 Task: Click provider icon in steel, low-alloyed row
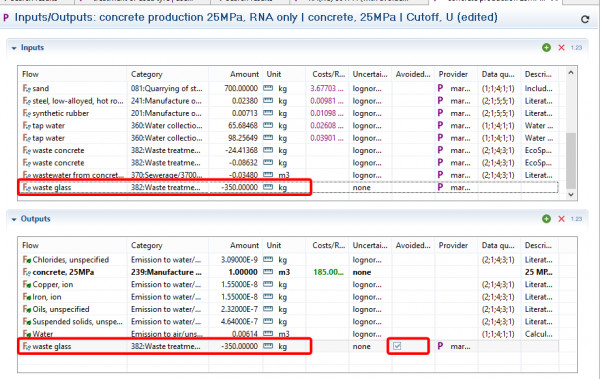click(x=440, y=101)
